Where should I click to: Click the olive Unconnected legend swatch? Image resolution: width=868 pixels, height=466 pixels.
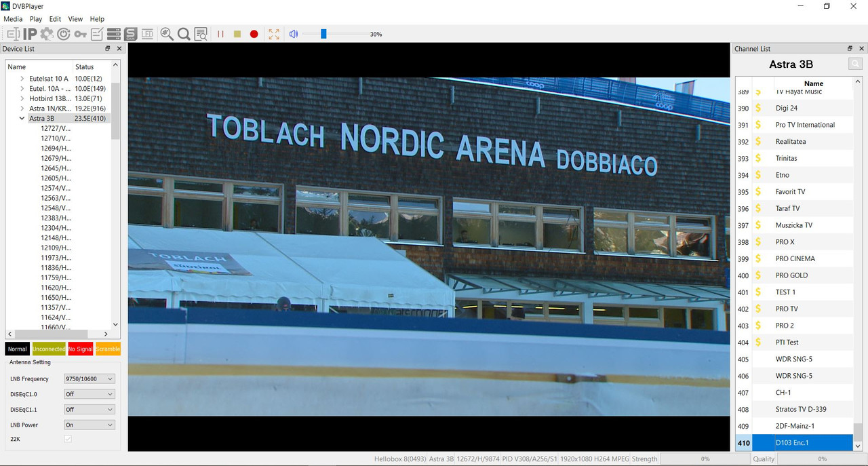pos(49,349)
